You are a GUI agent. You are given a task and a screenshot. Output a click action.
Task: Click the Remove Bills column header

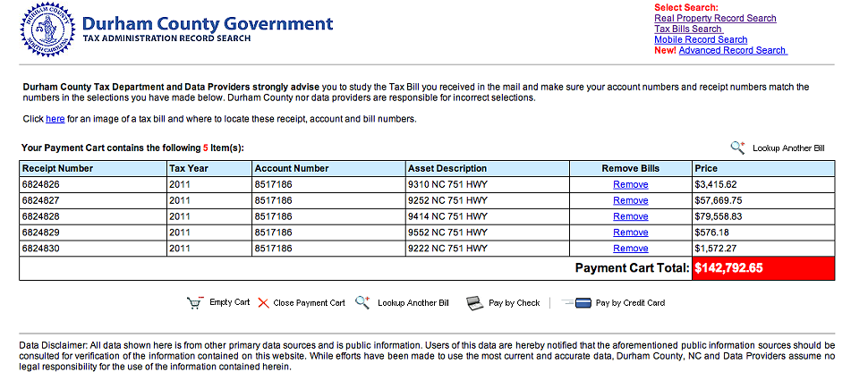631,168
